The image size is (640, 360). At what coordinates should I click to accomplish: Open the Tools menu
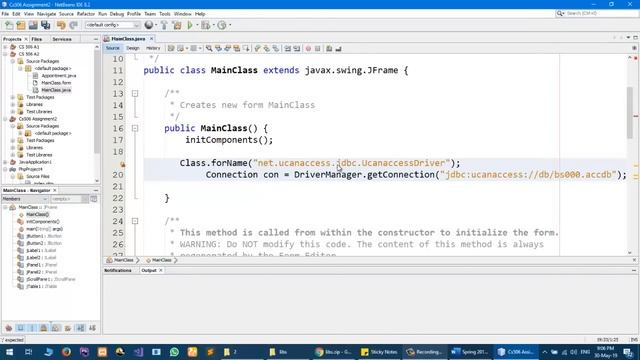(x=164, y=14)
